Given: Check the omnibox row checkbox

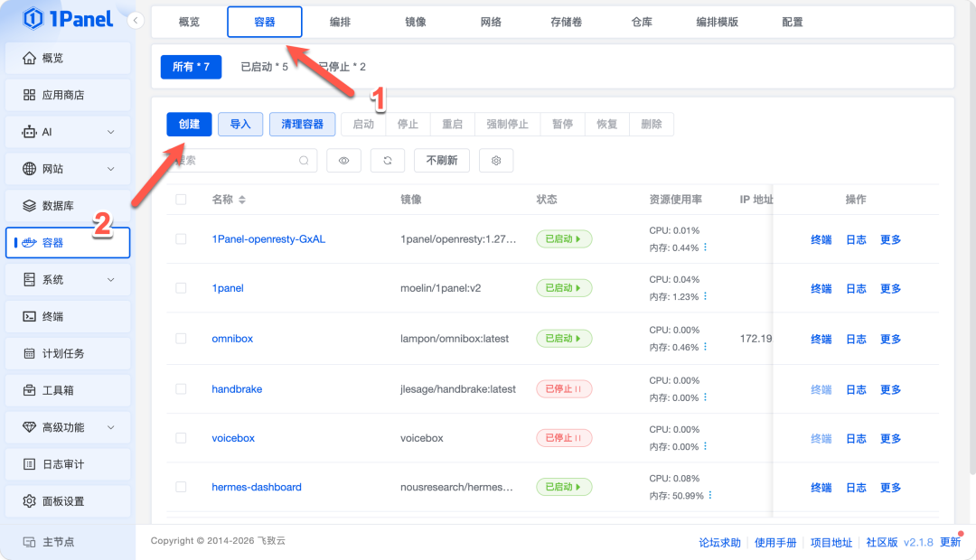Looking at the screenshot, I should (181, 339).
